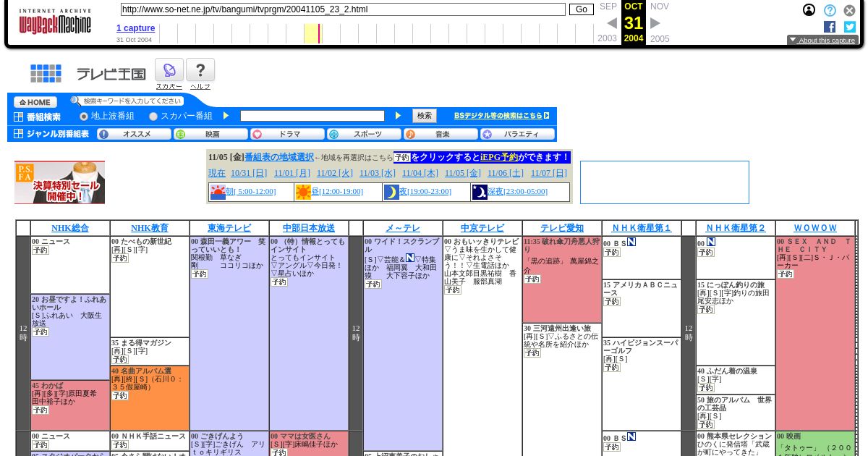Viewport: 868px width, 456px height.
Task: Select the capture marker on the timeline
Action: coord(319,33)
